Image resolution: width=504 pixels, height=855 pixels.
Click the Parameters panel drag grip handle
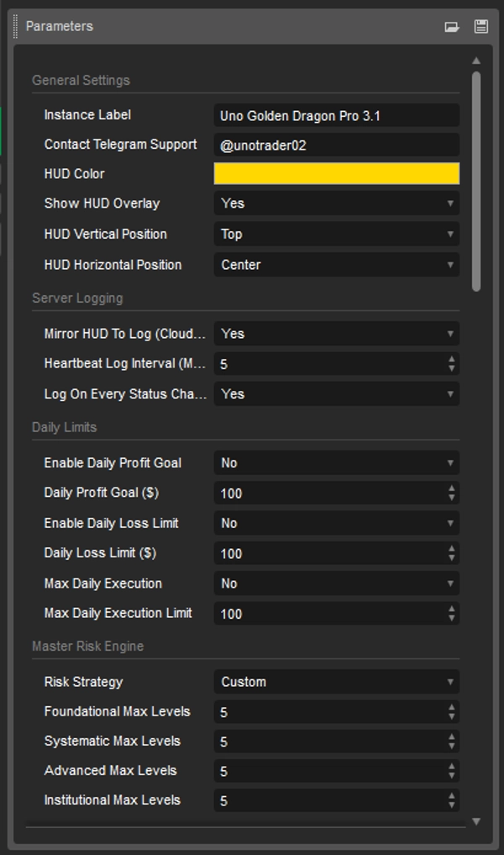click(15, 26)
